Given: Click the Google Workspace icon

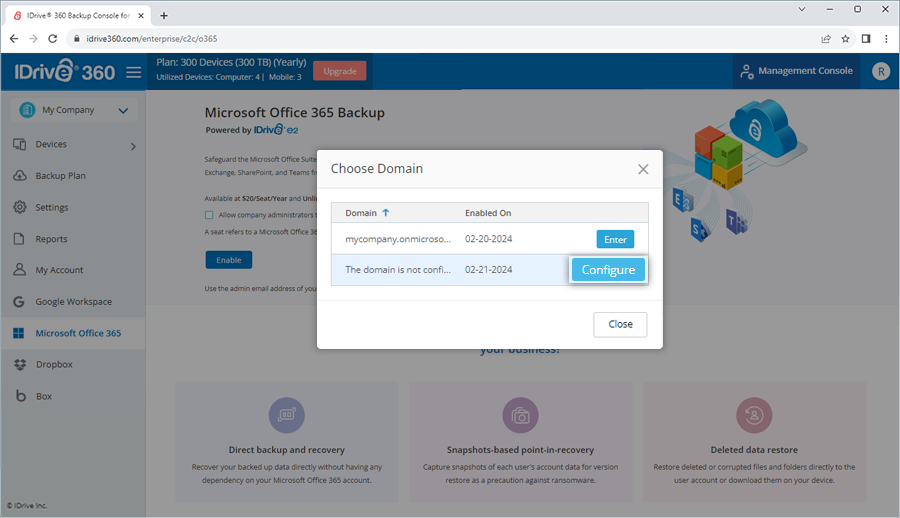Looking at the screenshot, I should pos(19,301).
